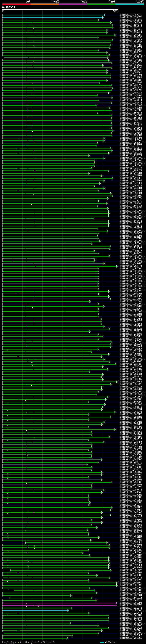Click the AV390333 query name
The image size is (146, 644).
click(8, 8)
